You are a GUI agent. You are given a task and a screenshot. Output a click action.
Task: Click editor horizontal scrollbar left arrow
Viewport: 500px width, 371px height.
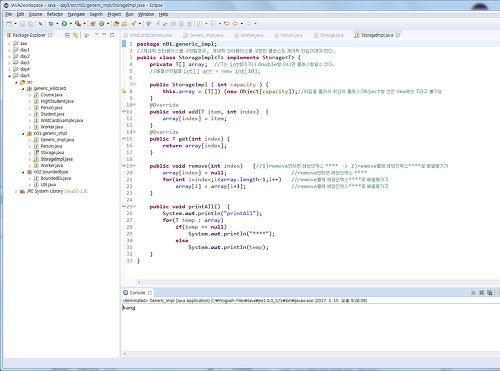(x=139, y=282)
